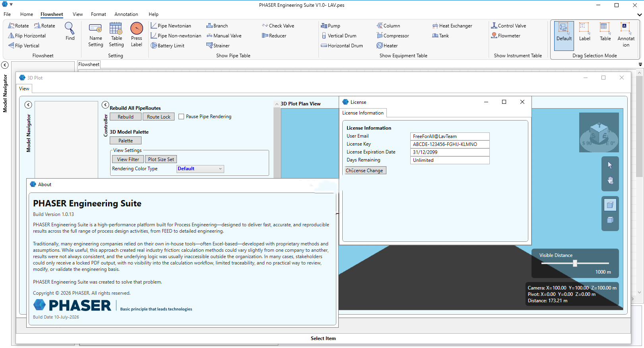This screenshot has height=348, width=644.
Task: Click the License Expiration Date field
Action: click(450, 152)
